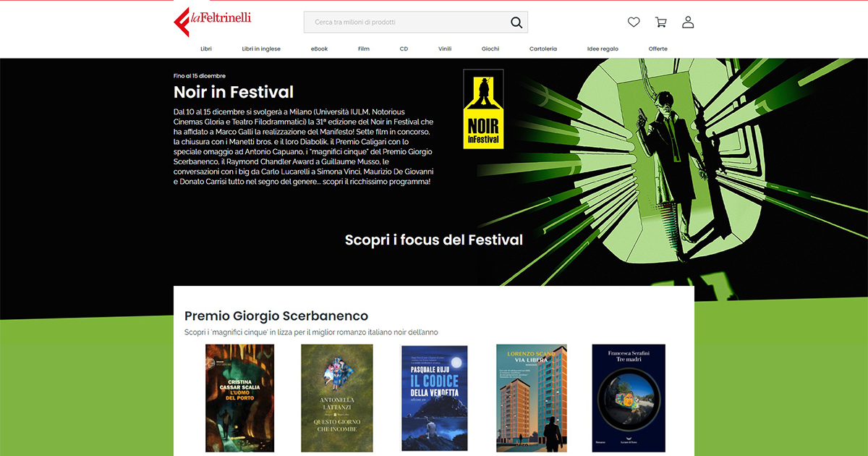The image size is (868, 456).
Task: Open Questo giorno che incombe book cover
Action: click(337, 398)
